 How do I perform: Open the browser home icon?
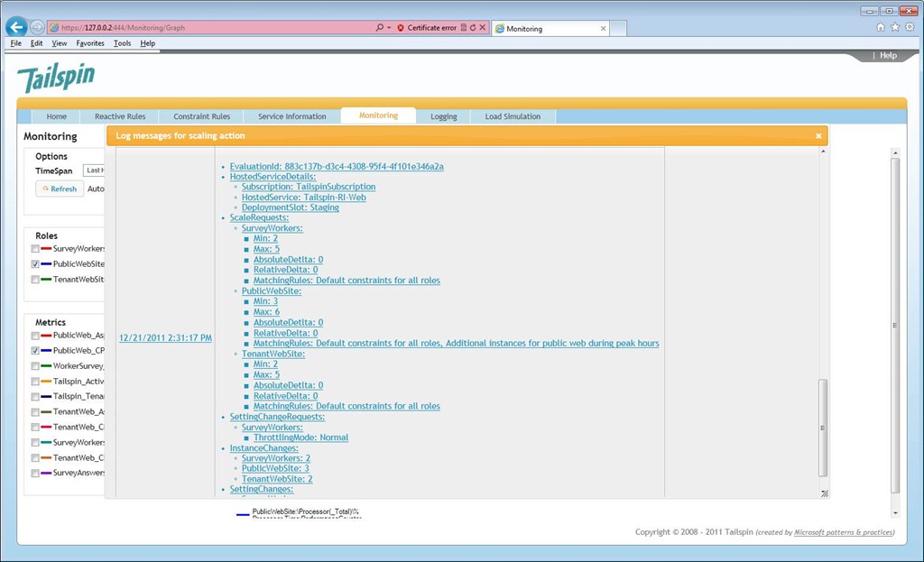pos(881,27)
